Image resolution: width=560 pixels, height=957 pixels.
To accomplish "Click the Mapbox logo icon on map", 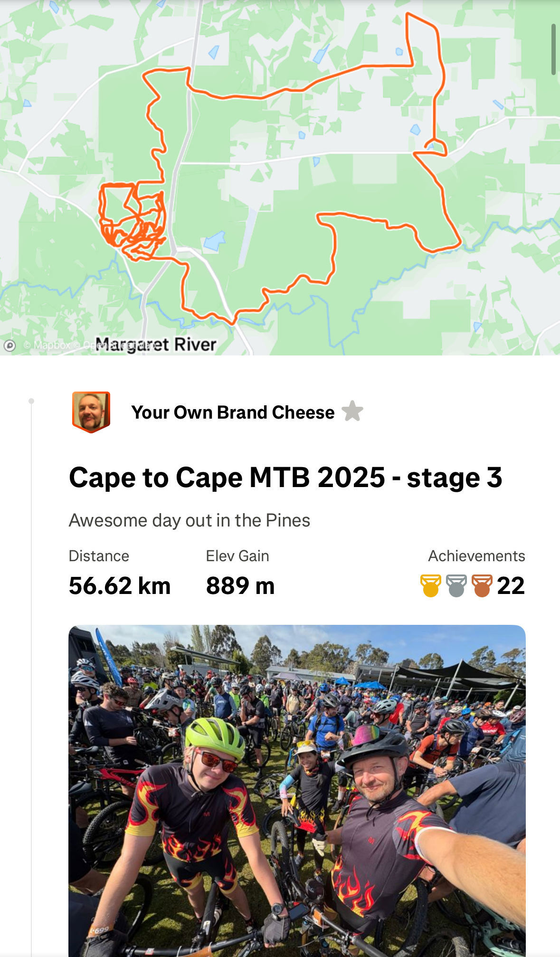I will (x=9, y=345).
